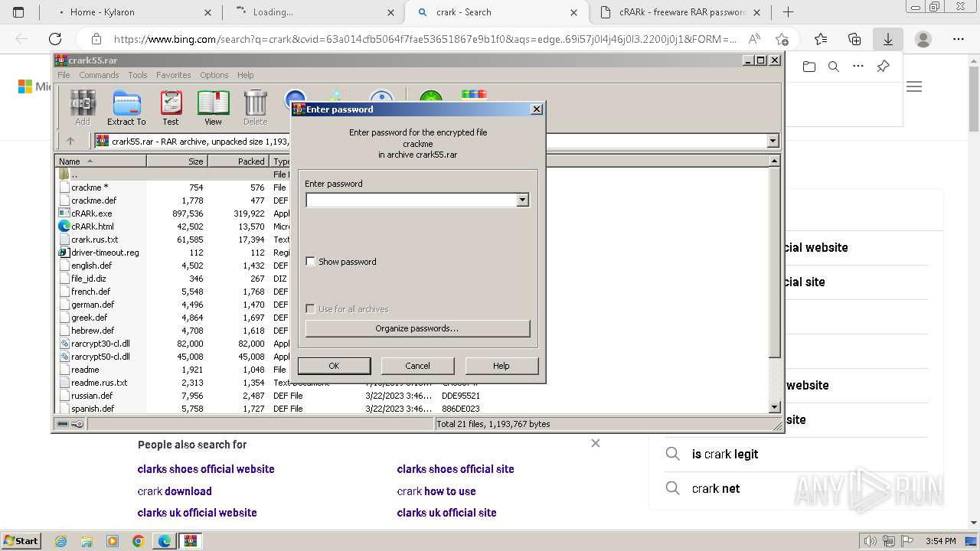Open Chrome from the taskbar
The width and height of the screenshot is (980, 551).
coord(139,541)
